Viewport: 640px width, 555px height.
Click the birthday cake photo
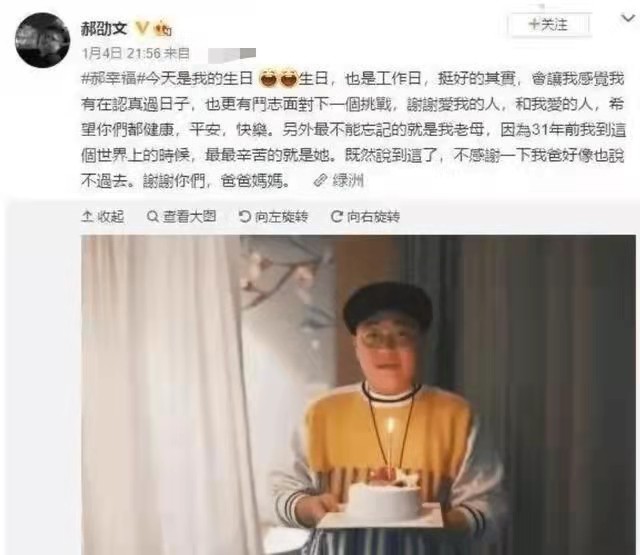(x=358, y=395)
